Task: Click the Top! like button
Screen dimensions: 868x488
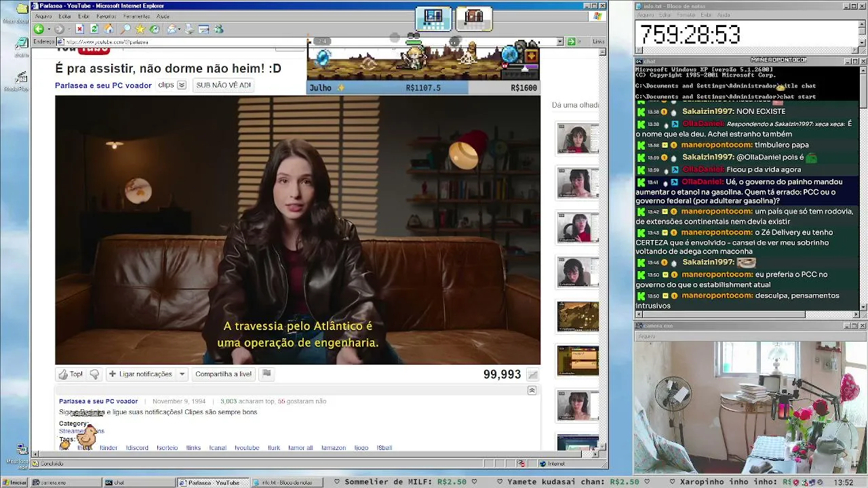Action: 71,374
